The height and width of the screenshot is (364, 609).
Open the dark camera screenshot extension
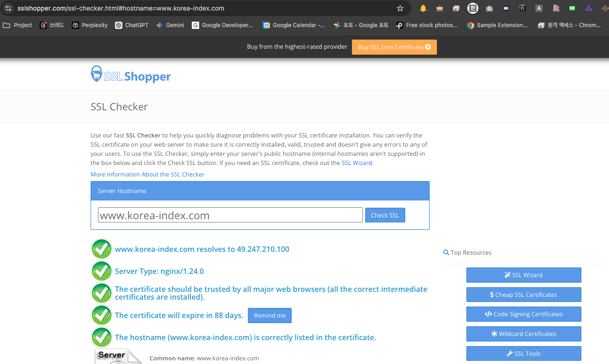(522, 8)
